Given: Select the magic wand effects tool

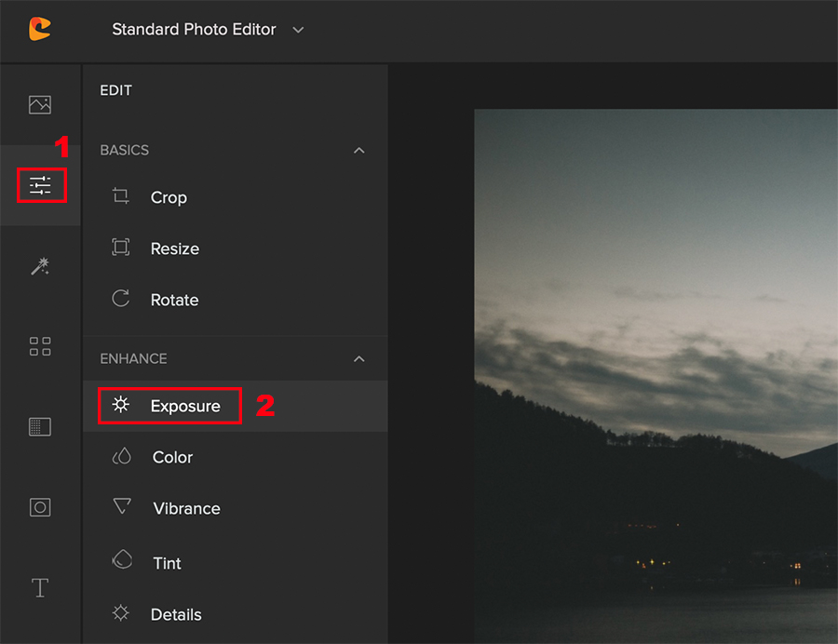Looking at the screenshot, I should pyautogui.click(x=40, y=266).
